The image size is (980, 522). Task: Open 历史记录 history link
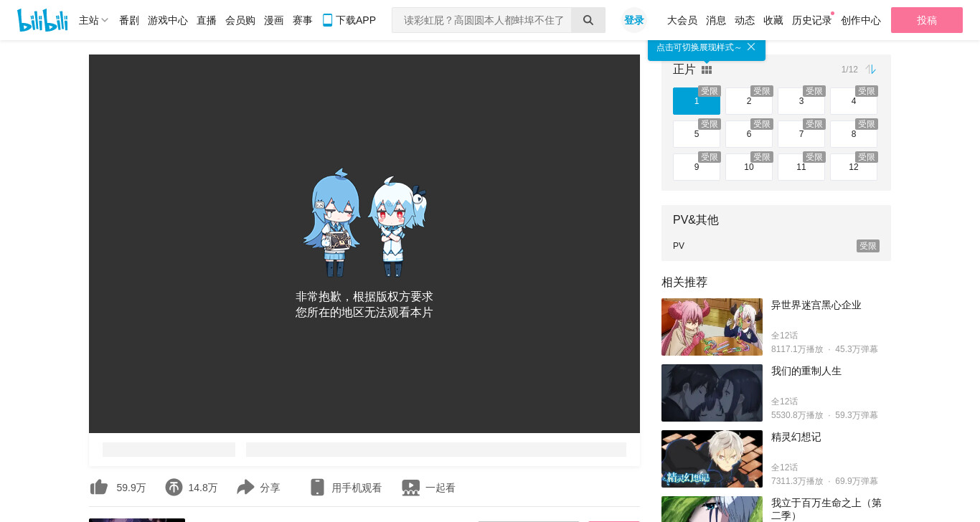click(812, 20)
